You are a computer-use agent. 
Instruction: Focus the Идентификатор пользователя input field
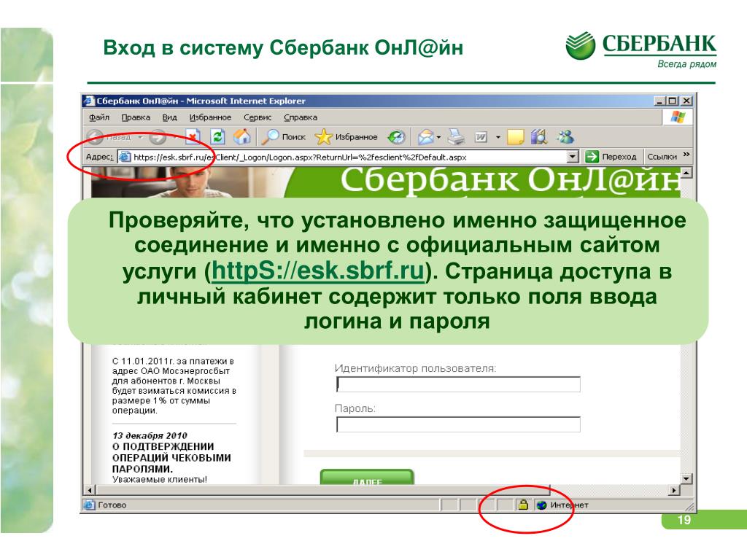coord(458,384)
